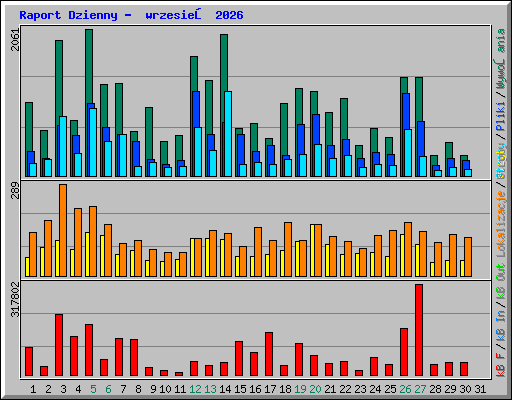Screen dimensions: 512x400
Task: Click day label "24" on the axis
Action: 375,389
